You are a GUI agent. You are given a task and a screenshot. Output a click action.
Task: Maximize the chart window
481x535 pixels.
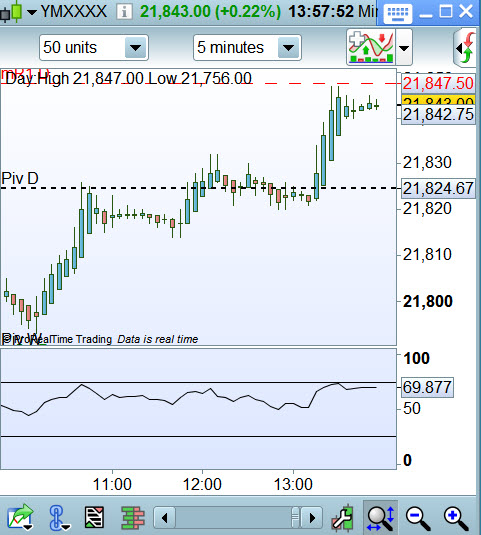tap(446, 12)
